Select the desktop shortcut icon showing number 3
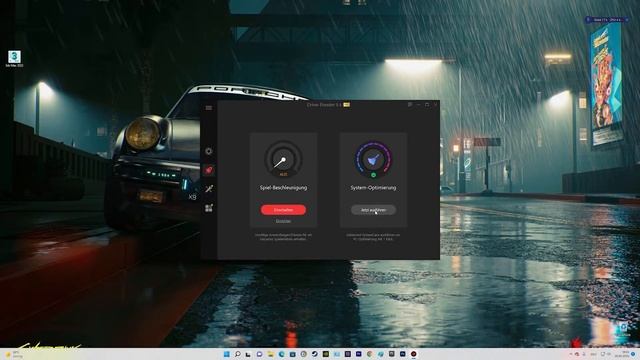This screenshot has height=360, width=640. click(x=14, y=58)
